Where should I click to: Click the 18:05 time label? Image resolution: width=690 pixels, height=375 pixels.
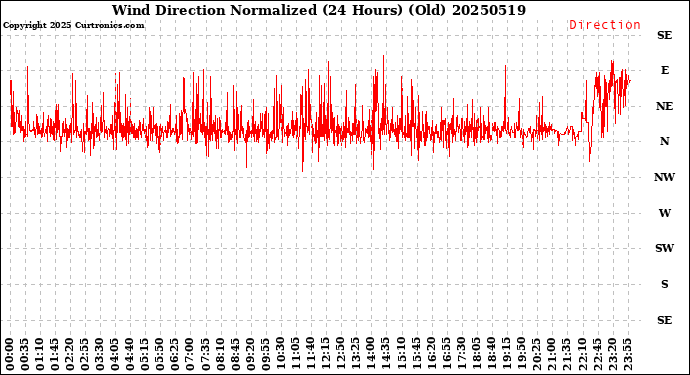(476, 355)
